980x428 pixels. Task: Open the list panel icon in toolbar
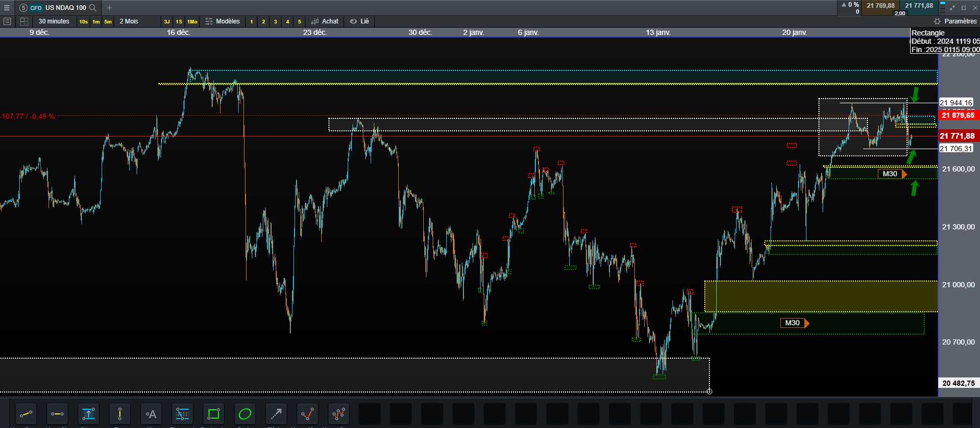[7, 21]
